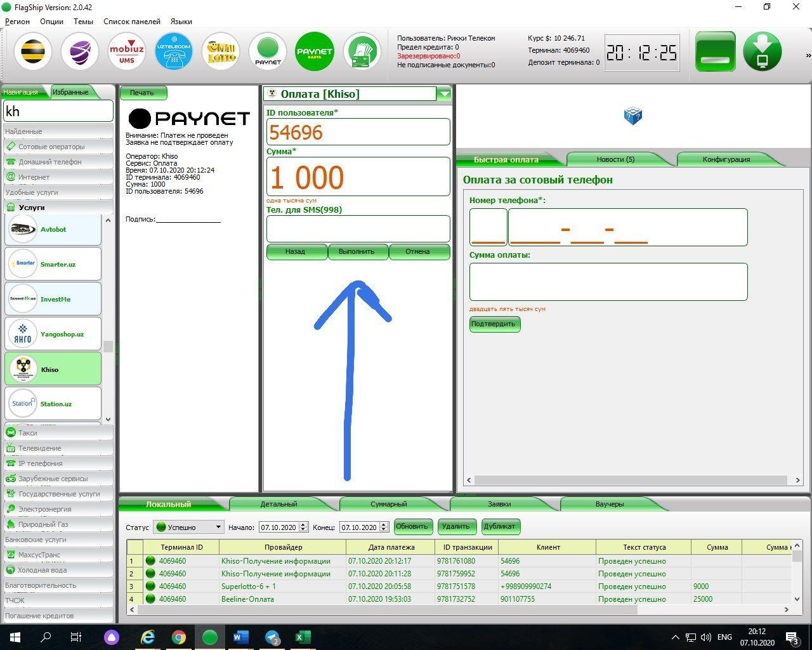The height and width of the screenshot is (650, 812).
Task: Select the Avtobot service
Action: 53,229
